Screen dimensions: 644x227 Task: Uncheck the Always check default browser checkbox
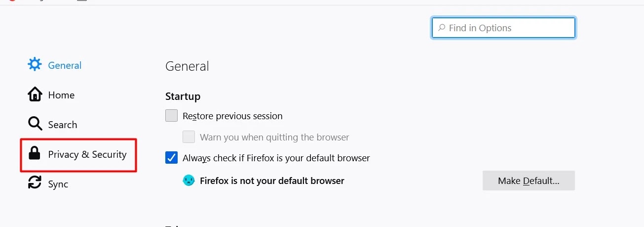[171, 158]
